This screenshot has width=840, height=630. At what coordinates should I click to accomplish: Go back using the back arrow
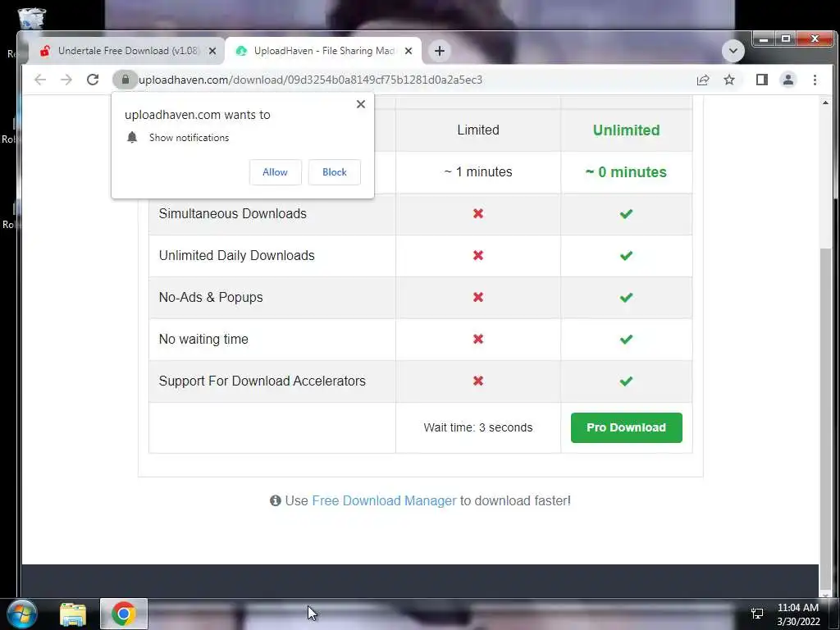click(x=40, y=80)
